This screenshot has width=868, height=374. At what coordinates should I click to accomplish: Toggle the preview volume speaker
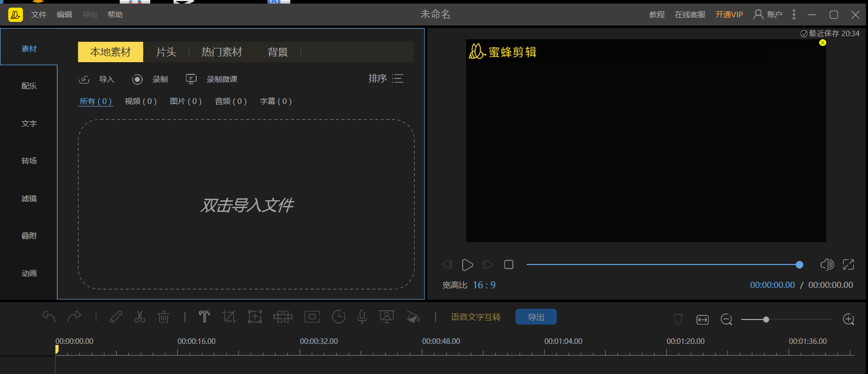827,264
